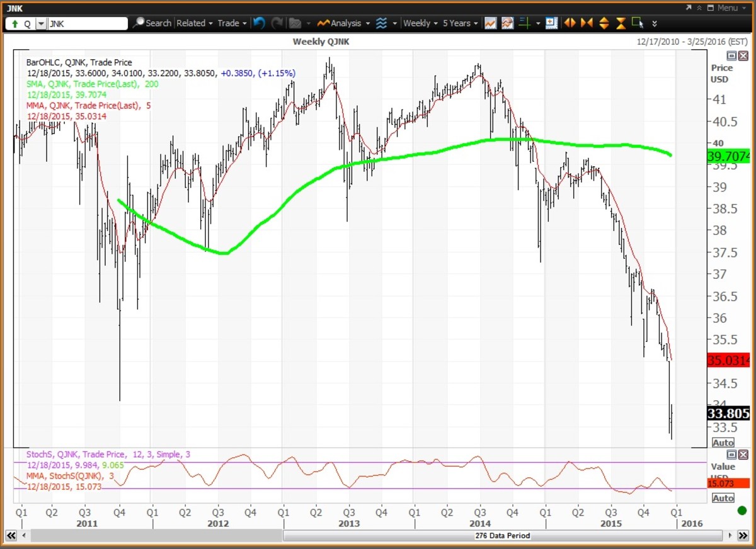The width and height of the screenshot is (756, 549).
Task: Toggle Auto scale on price axis
Action: tap(723, 443)
